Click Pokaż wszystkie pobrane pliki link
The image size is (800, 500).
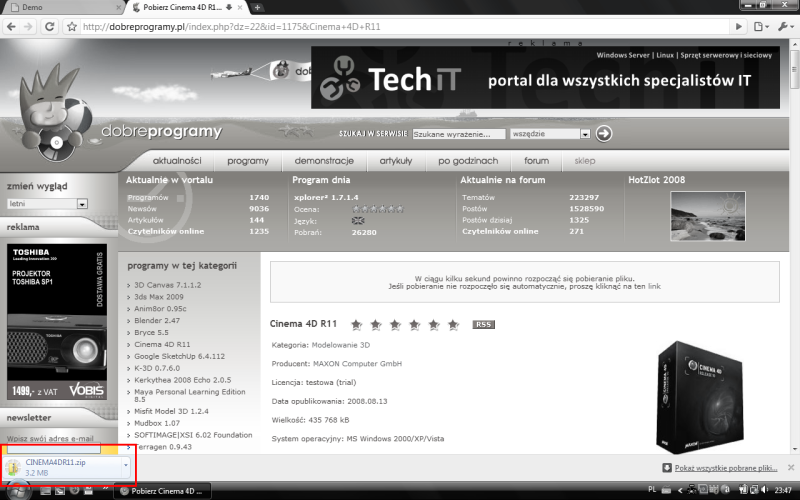click(726, 468)
